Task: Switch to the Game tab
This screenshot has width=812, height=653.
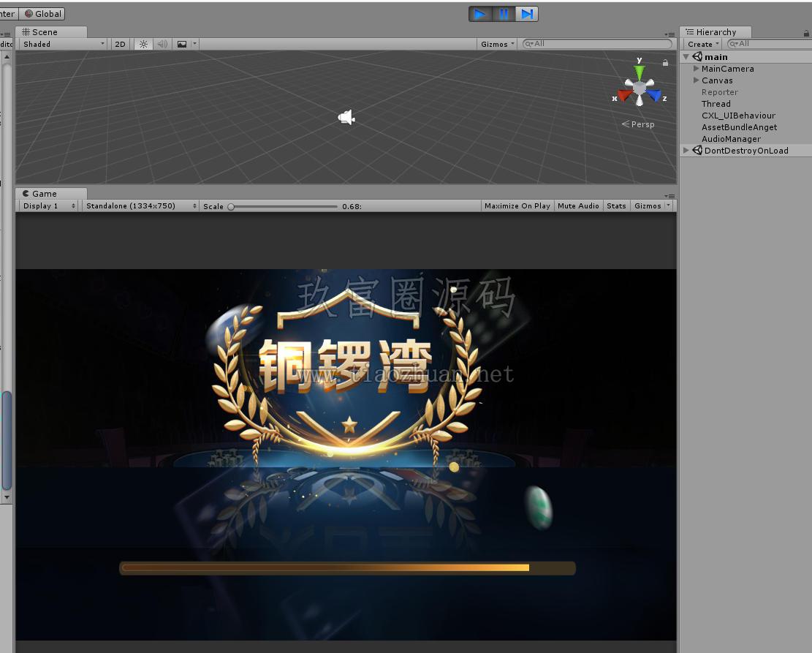Action: point(50,193)
